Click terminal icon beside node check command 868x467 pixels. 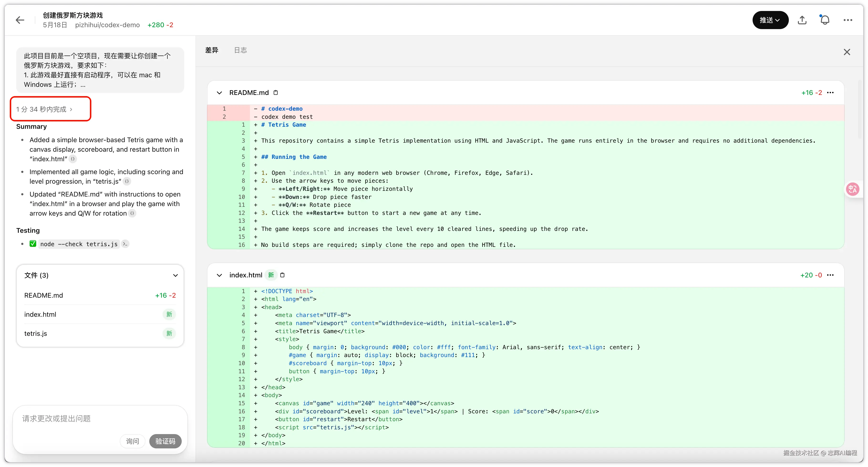[x=125, y=244]
